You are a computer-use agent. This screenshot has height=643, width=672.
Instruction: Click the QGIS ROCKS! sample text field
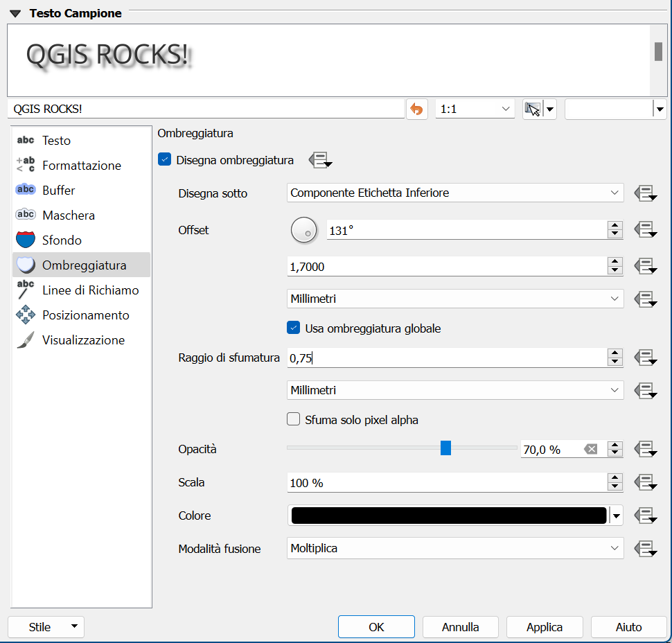point(206,109)
